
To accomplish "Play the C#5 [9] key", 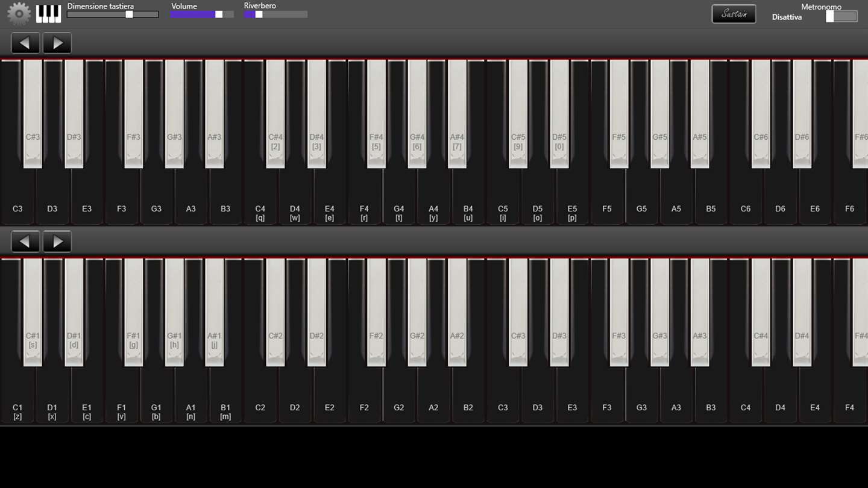I will pos(518,114).
